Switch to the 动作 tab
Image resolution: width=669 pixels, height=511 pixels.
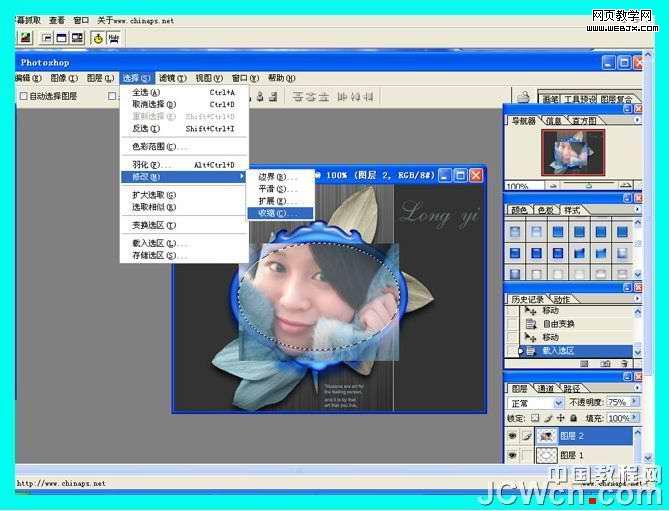(x=562, y=299)
